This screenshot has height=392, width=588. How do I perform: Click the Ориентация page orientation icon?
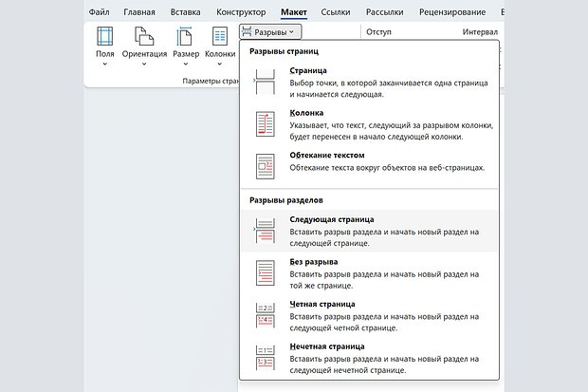click(x=143, y=36)
